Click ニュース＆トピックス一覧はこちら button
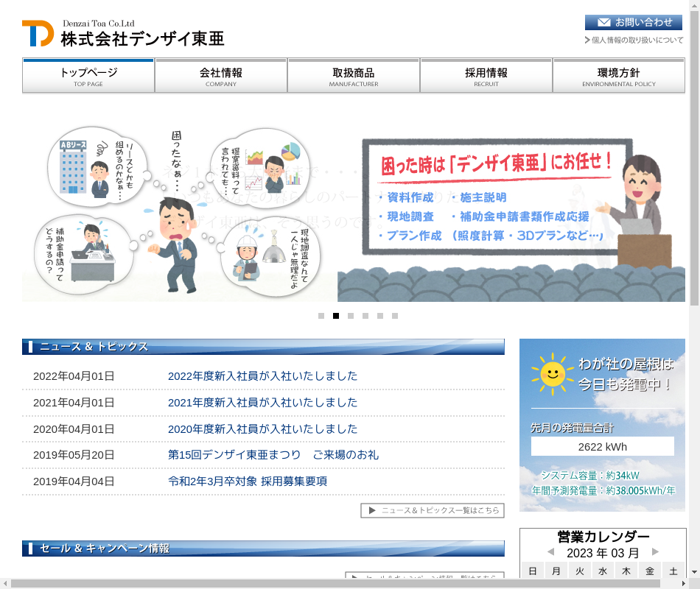 coord(433,510)
